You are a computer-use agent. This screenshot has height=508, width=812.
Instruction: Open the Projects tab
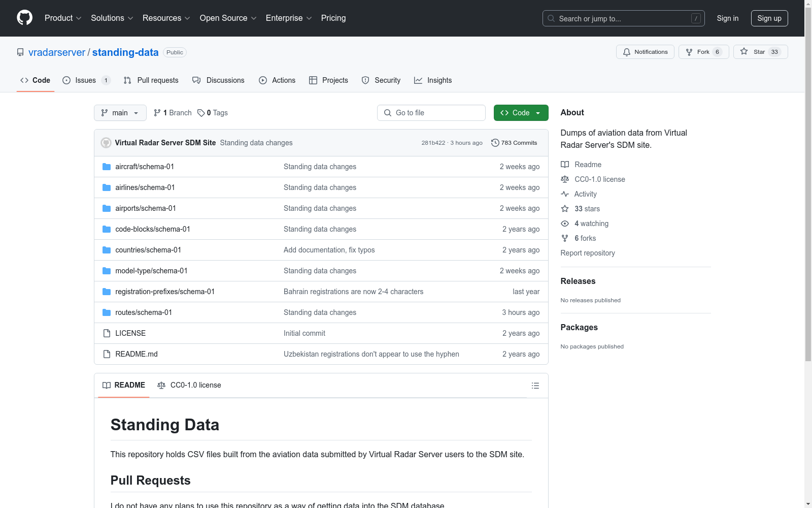[x=328, y=80]
